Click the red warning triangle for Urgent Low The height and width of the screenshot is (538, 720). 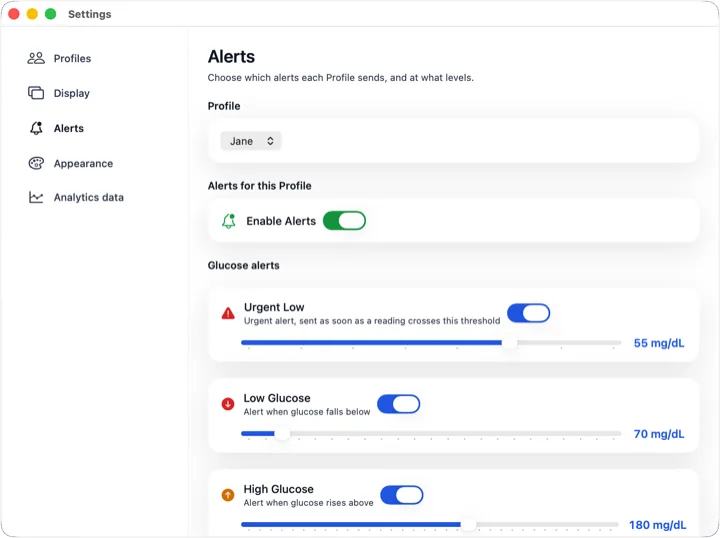coord(228,314)
